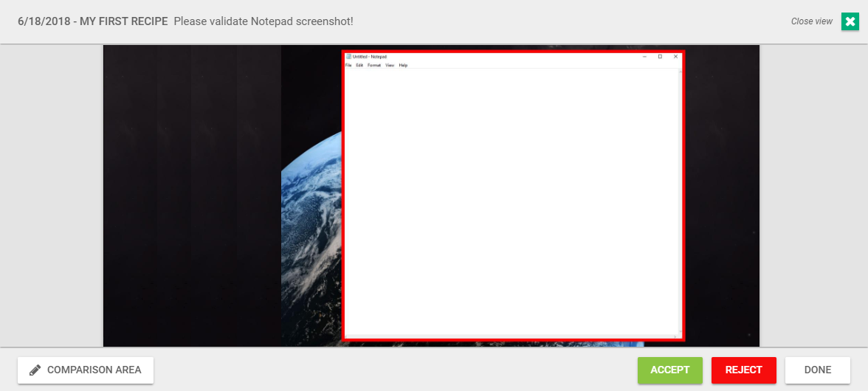Open the File menu in the Notepad screenshot
The image size is (868, 391).
(348, 65)
